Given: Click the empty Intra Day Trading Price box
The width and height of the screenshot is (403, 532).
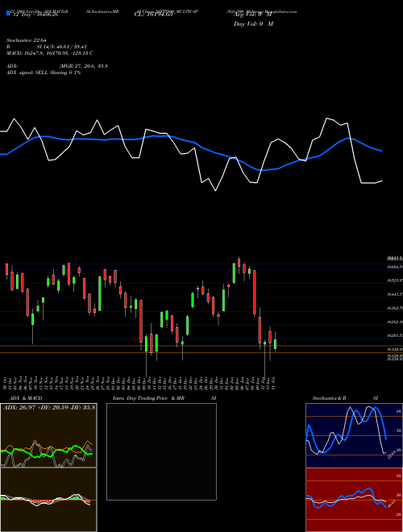Looking at the screenshot, I should (x=161, y=451).
